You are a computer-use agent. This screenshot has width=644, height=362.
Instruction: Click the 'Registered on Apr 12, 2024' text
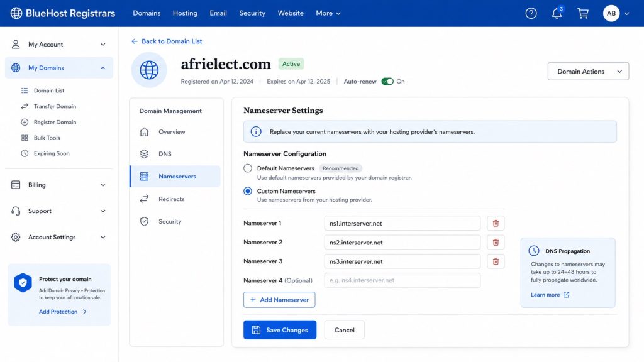[217, 81]
